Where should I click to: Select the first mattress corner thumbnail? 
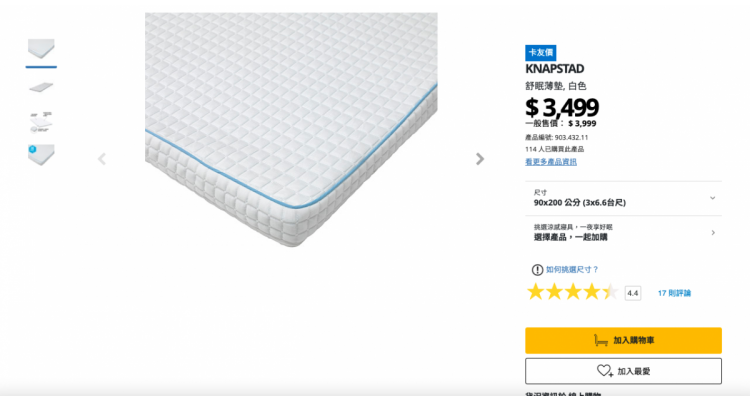pos(41,49)
